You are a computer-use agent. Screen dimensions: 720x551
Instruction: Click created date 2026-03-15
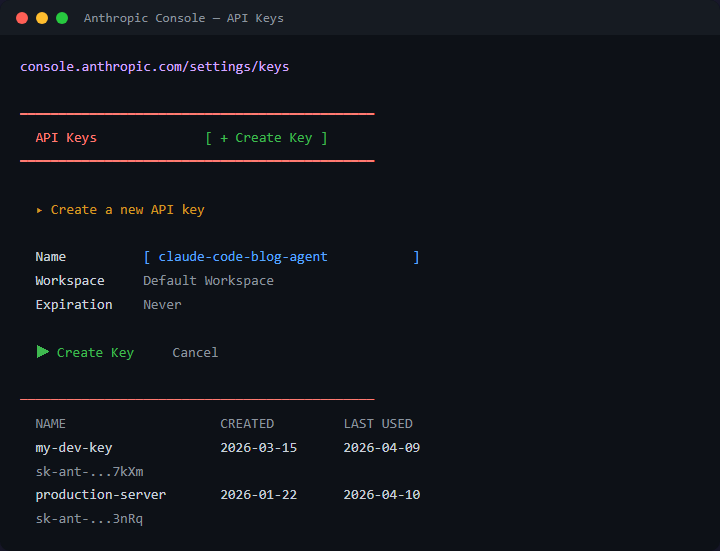259,448
